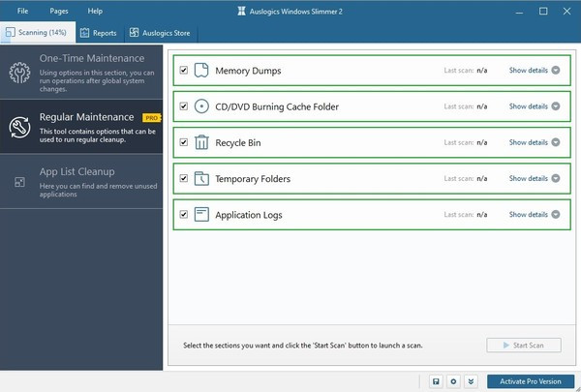Viewport: 581px width, 392px height.
Task: Click the Memory Dumps file icon
Action: point(201,71)
